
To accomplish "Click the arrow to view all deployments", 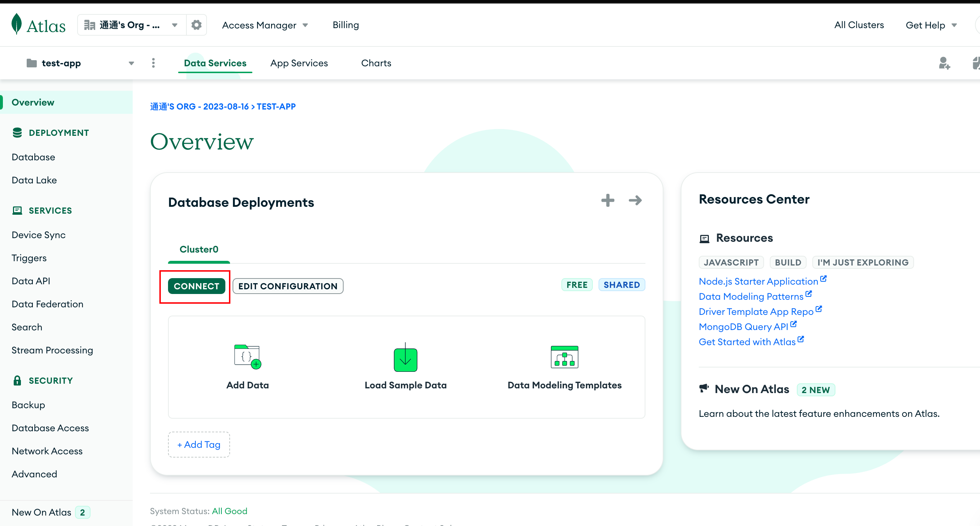I will tap(635, 200).
